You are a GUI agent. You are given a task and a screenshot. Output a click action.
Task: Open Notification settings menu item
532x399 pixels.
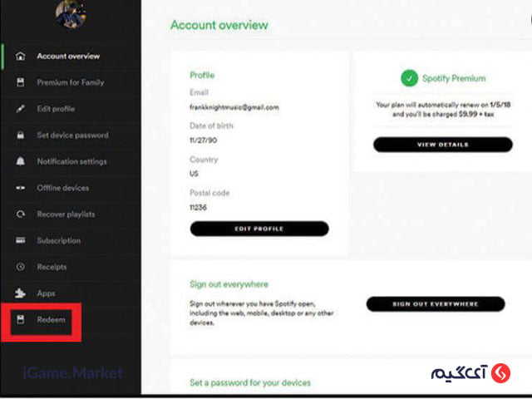72,161
